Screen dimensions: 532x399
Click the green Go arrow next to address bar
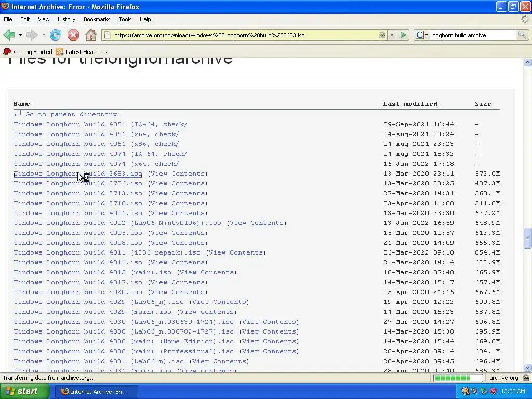[403, 35]
